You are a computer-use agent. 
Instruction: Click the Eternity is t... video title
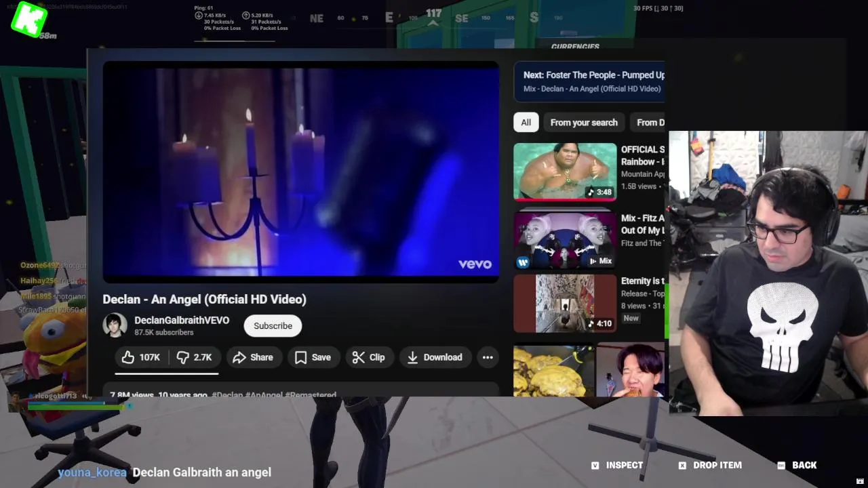[x=643, y=281]
